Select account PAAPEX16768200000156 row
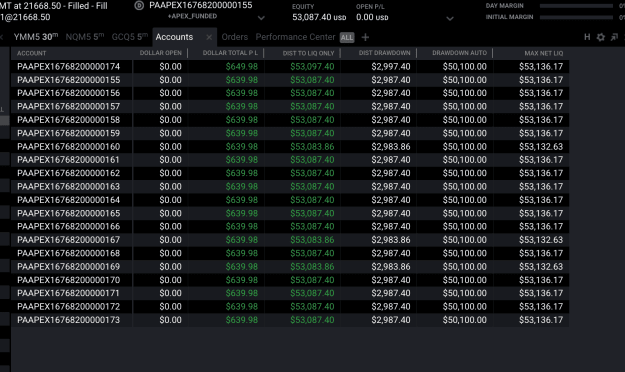 [290, 93]
